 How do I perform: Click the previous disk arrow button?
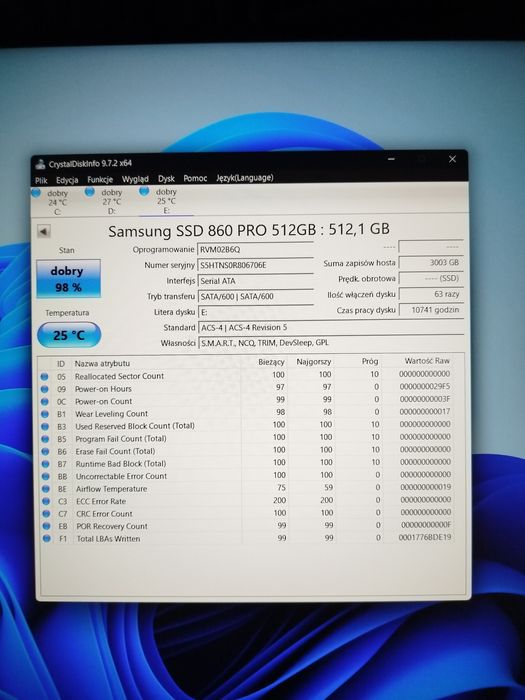pos(43,231)
